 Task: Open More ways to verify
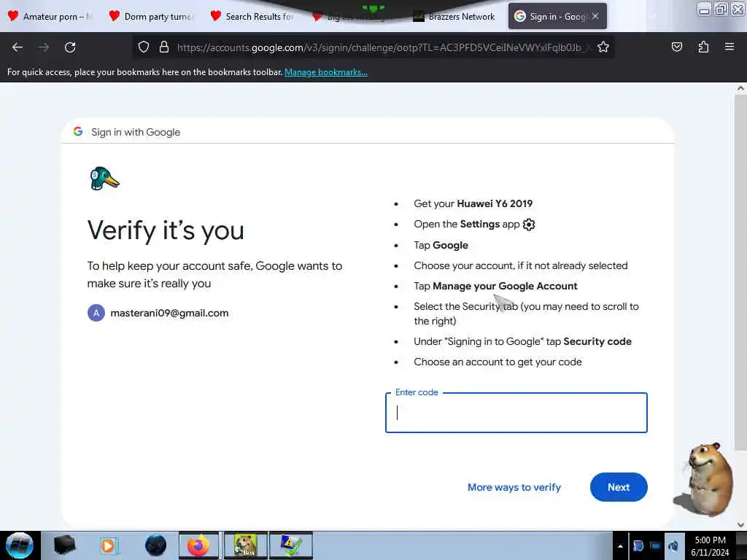tap(514, 487)
